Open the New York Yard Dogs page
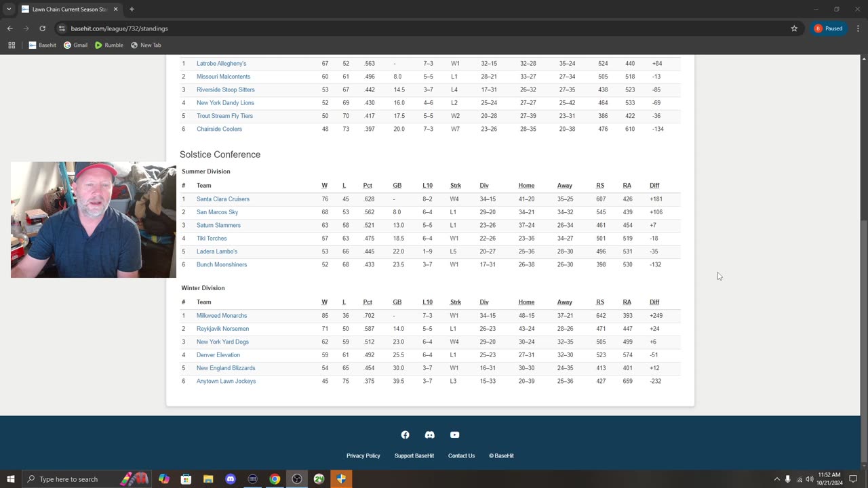This screenshot has height=488, width=868. pyautogui.click(x=222, y=342)
